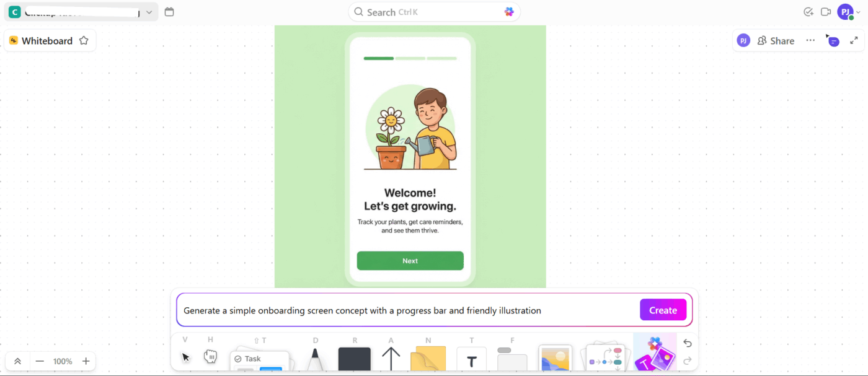The height and width of the screenshot is (376, 868).
Task: Choose the Arrow connector tool
Action: pyautogui.click(x=391, y=357)
